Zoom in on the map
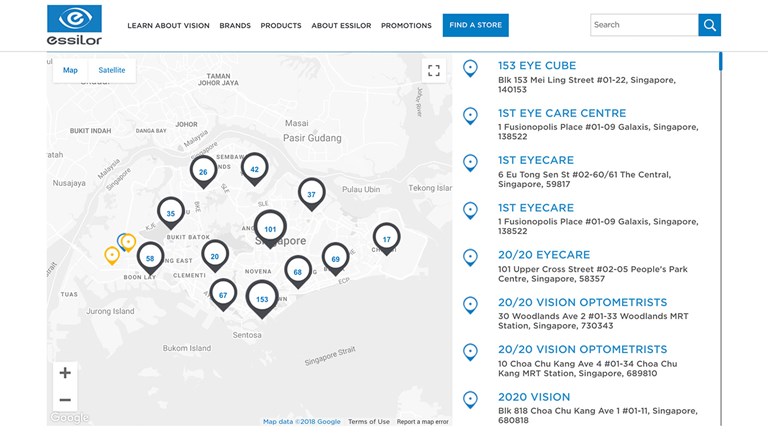The width and height of the screenshot is (768, 433). tap(65, 373)
